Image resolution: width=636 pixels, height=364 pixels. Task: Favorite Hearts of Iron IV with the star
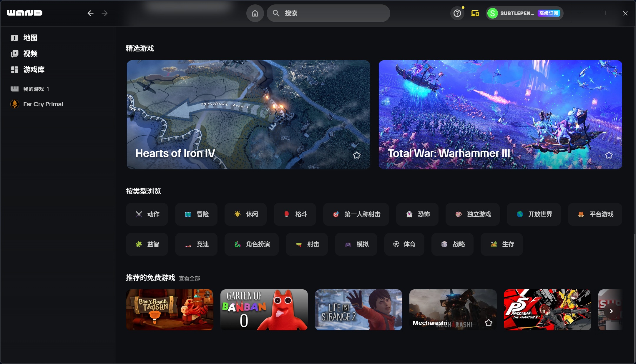[x=357, y=155]
